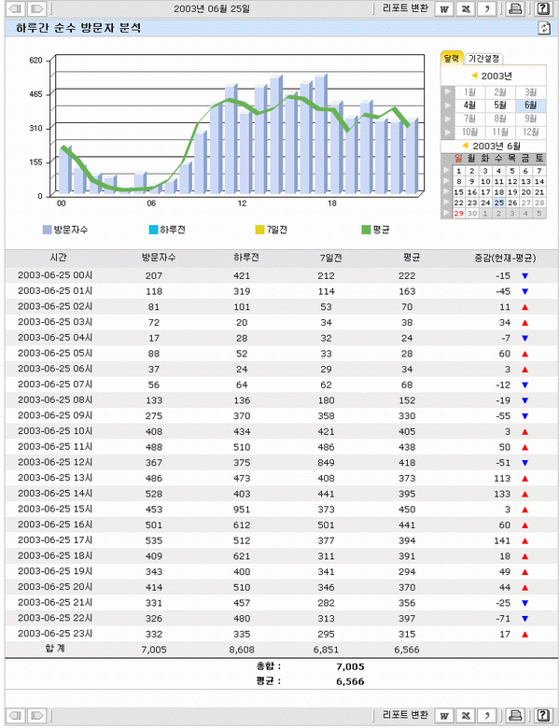Open help from footer question icon
Viewport: 560px width, 728px height.
(x=542, y=715)
